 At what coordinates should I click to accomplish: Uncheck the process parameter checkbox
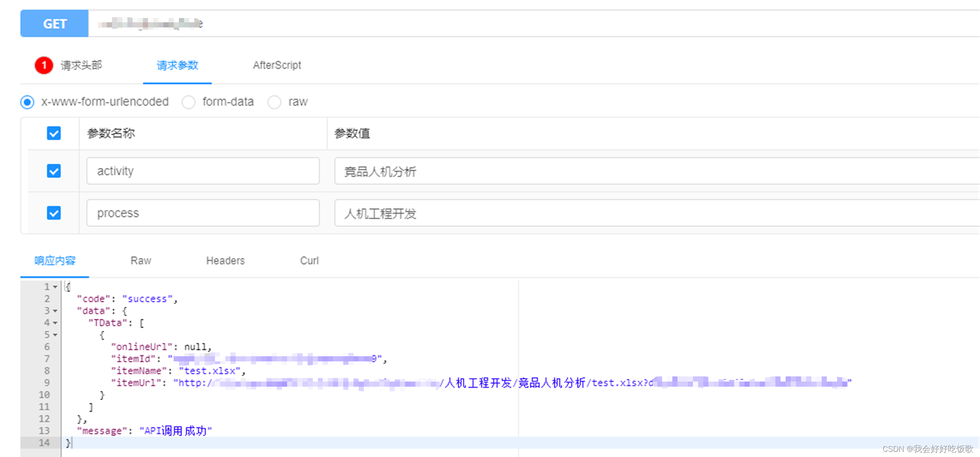click(x=53, y=213)
